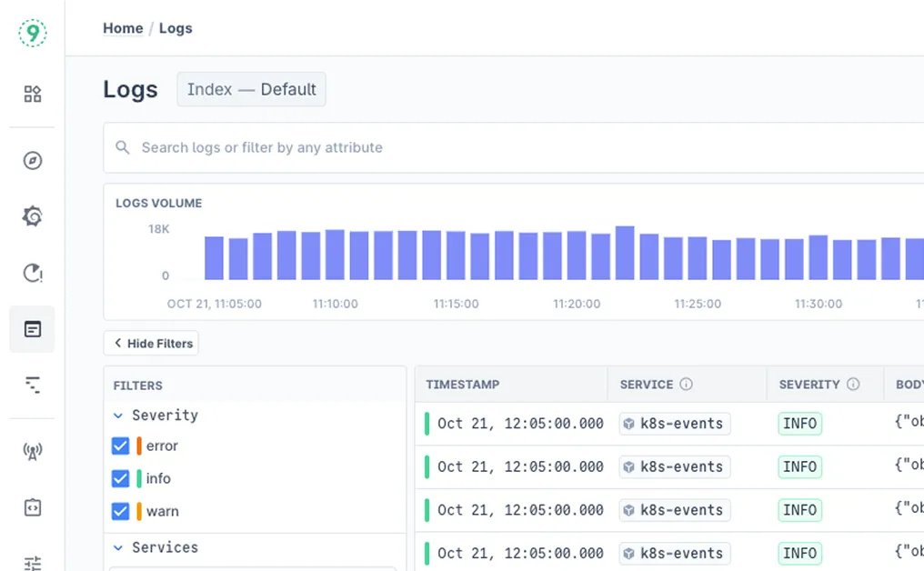Click the info icon next to Service column
Image resolution: width=924 pixels, height=571 pixels.
686,385
